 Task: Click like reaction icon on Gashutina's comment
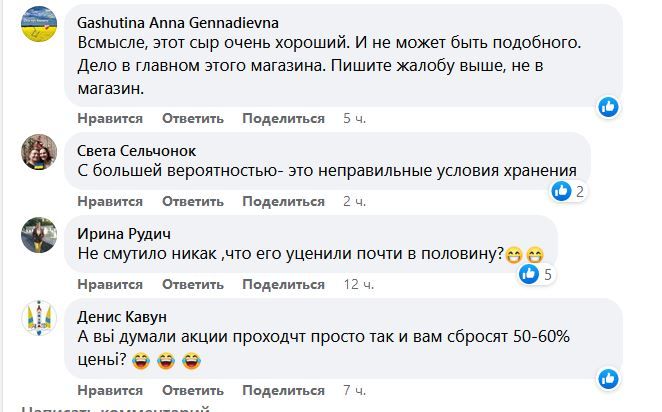(609, 106)
